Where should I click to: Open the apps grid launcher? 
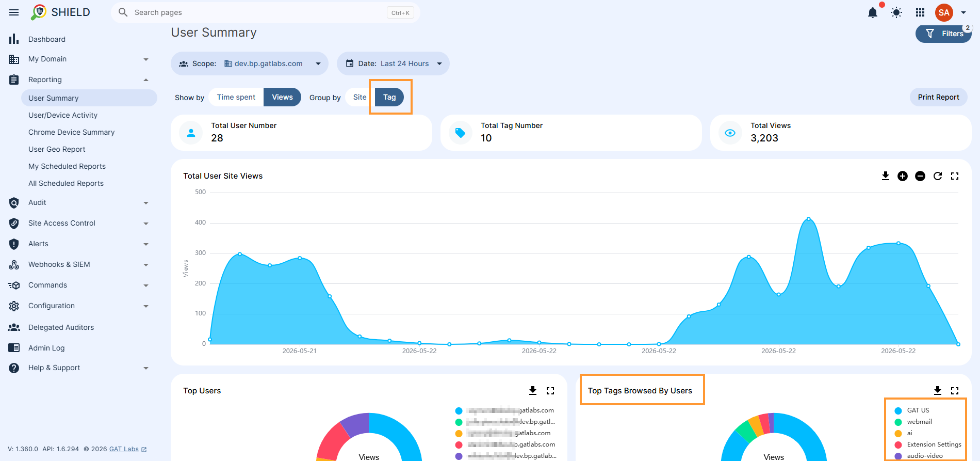[920, 12]
